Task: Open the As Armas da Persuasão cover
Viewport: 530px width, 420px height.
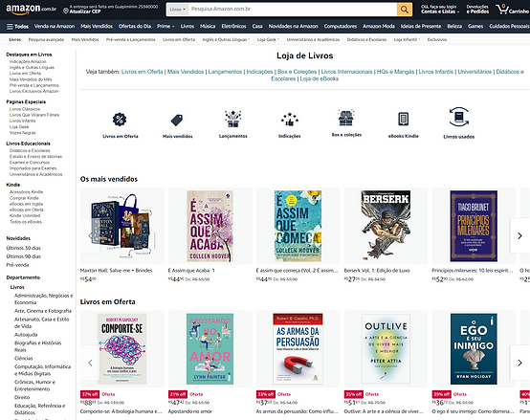Action: click(x=298, y=348)
